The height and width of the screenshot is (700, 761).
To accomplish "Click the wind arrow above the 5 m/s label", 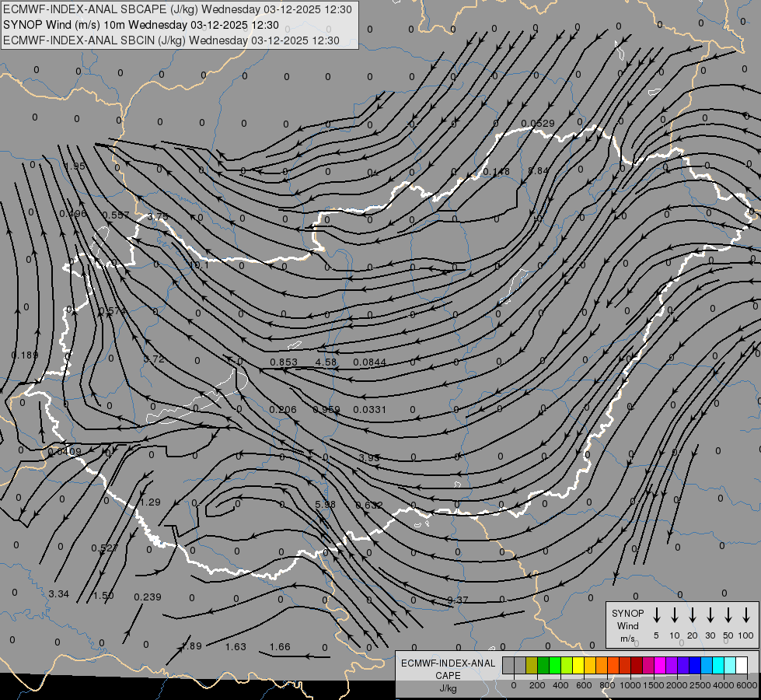I will point(656,614).
